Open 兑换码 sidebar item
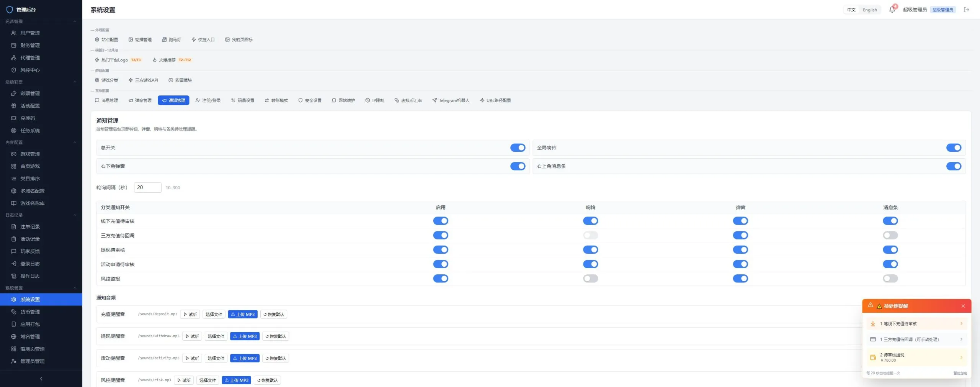 click(41, 118)
